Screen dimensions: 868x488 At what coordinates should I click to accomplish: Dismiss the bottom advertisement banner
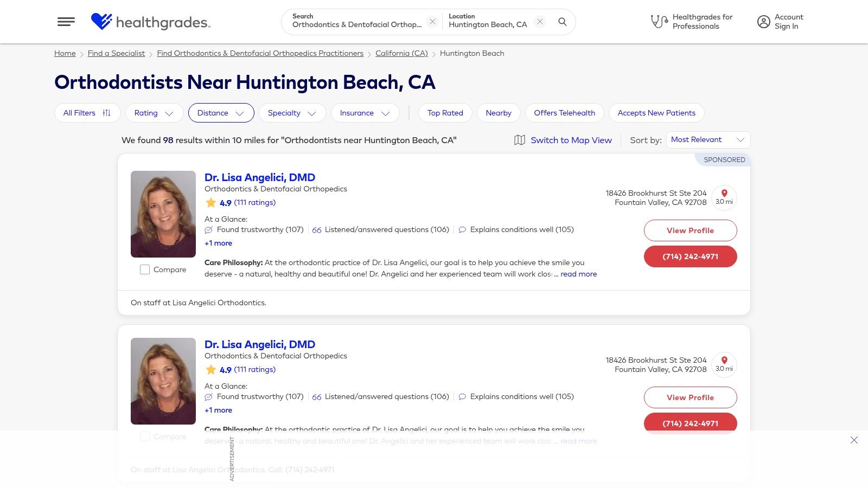pos(855,440)
